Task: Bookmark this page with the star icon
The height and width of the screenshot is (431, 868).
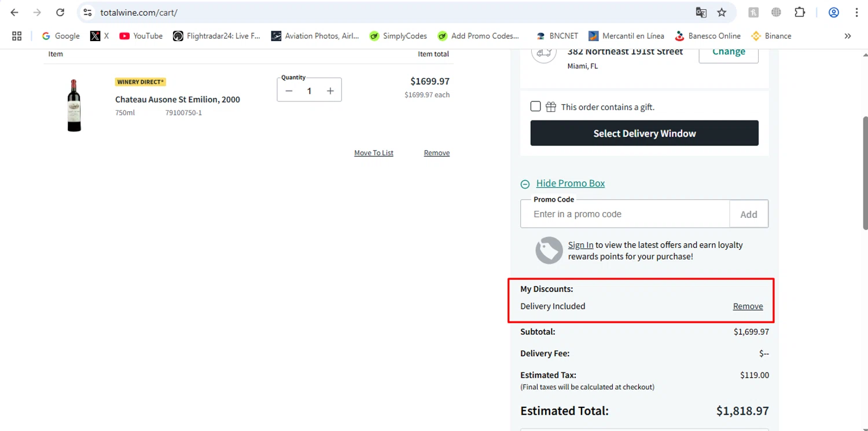Action: pos(722,12)
